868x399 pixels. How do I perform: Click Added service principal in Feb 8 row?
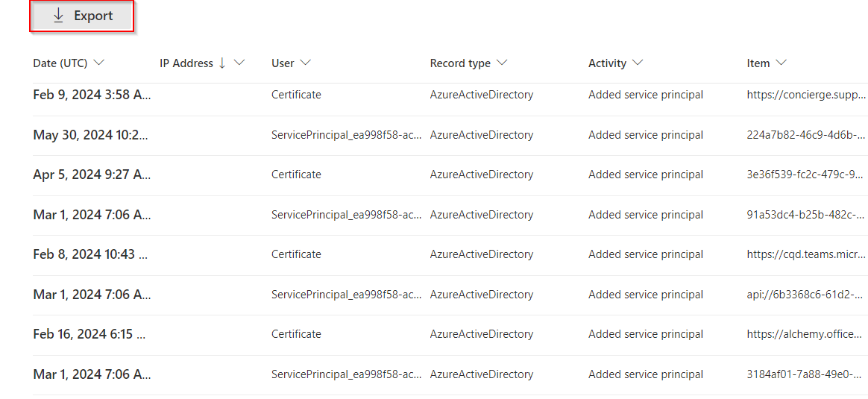[x=646, y=254]
